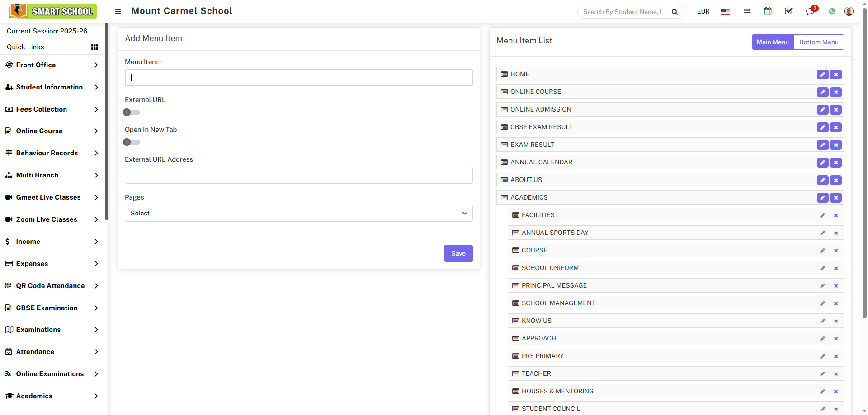Open chat messages icon with badge
The height and width of the screenshot is (415, 868).
(810, 11)
